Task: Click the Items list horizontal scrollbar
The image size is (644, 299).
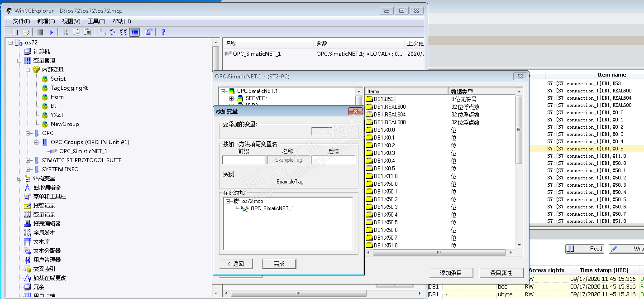Action: (x=438, y=253)
